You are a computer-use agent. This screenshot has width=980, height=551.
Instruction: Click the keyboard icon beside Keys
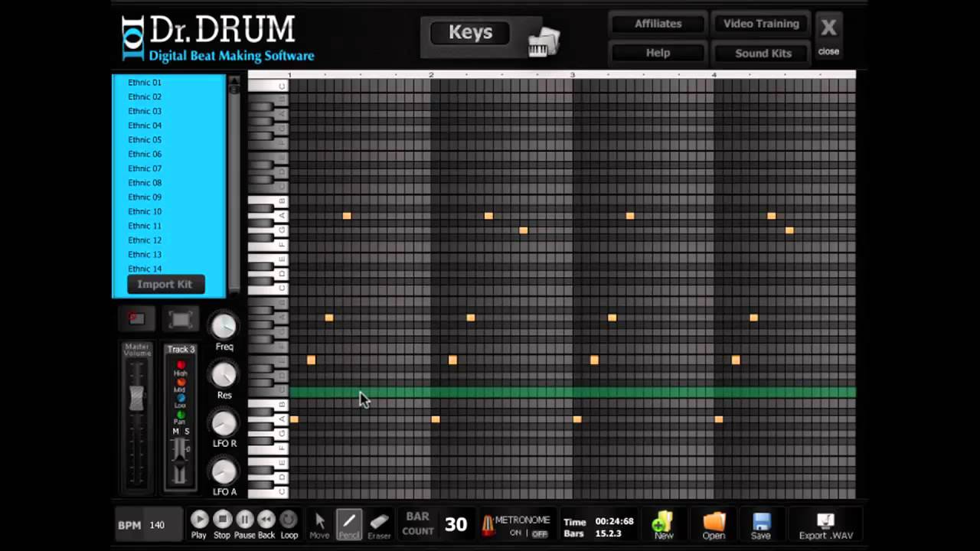point(544,42)
